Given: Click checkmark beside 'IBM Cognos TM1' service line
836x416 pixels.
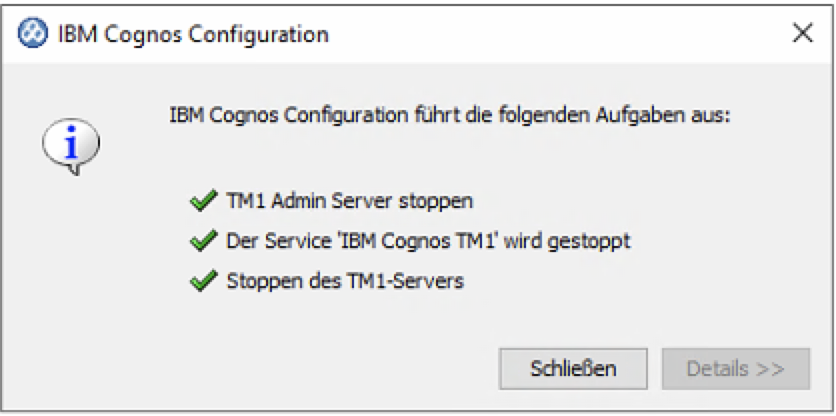Looking at the screenshot, I should click(203, 241).
